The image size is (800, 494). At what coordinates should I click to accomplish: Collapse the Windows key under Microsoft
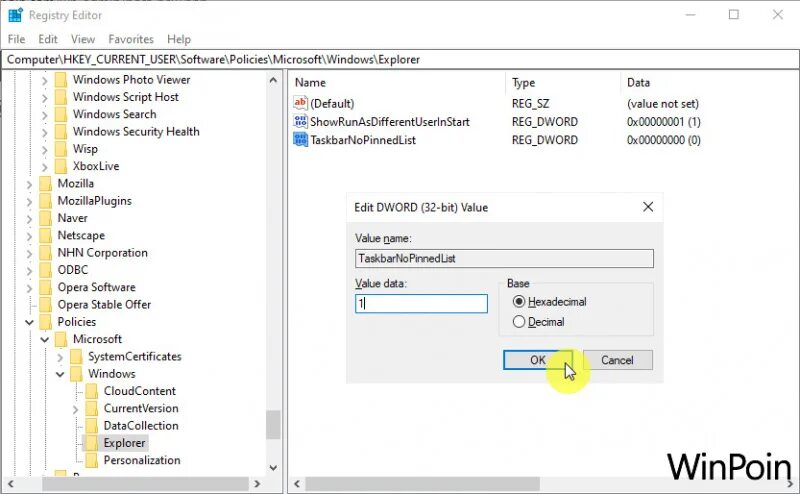(60, 374)
